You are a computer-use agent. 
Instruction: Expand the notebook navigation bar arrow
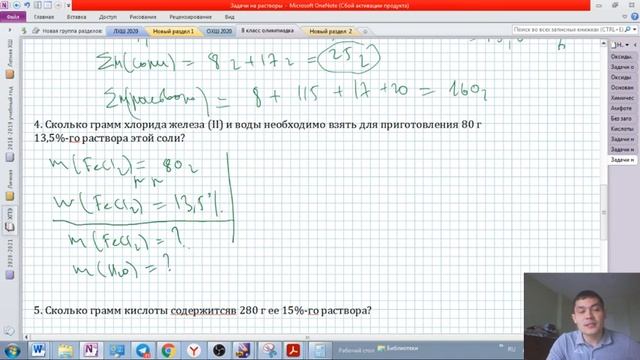point(10,30)
